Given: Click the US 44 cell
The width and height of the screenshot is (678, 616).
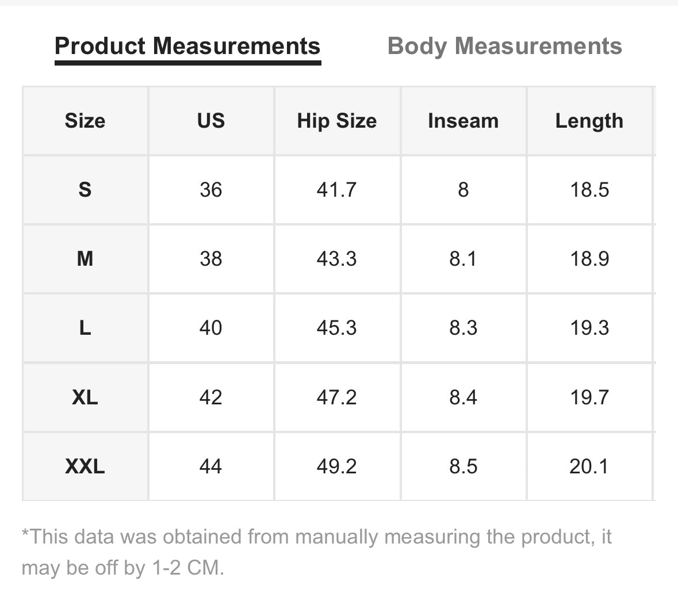Looking at the screenshot, I should [x=211, y=466].
